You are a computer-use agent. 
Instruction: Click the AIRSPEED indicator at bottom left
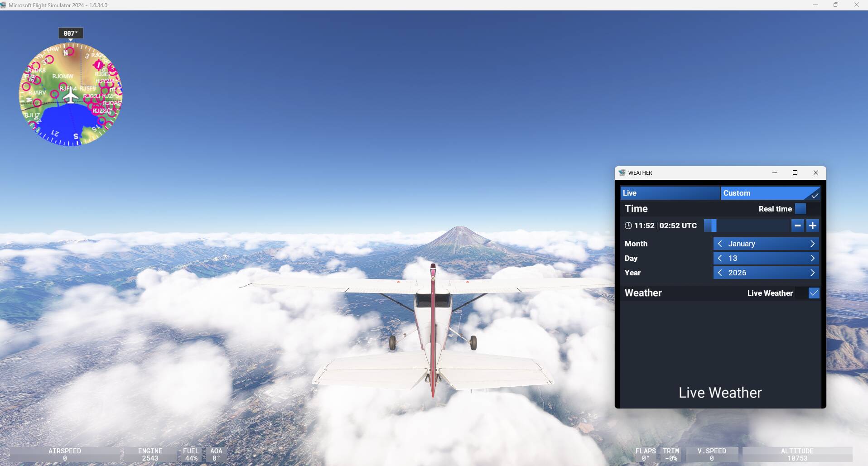pos(65,454)
